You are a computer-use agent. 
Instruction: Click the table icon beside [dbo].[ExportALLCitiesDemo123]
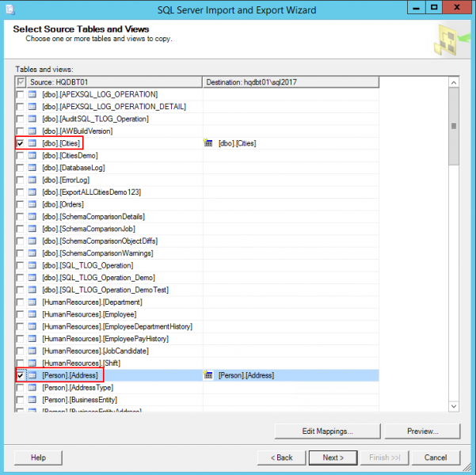point(32,192)
